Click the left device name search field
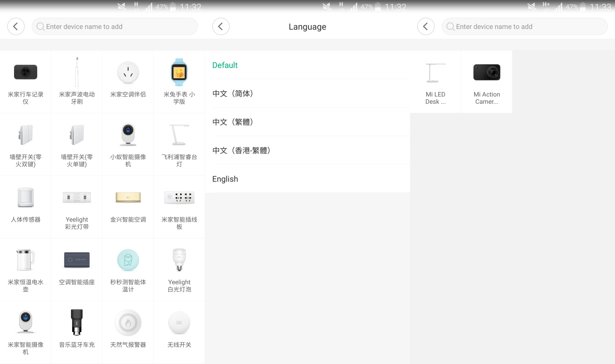 (x=114, y=26)
